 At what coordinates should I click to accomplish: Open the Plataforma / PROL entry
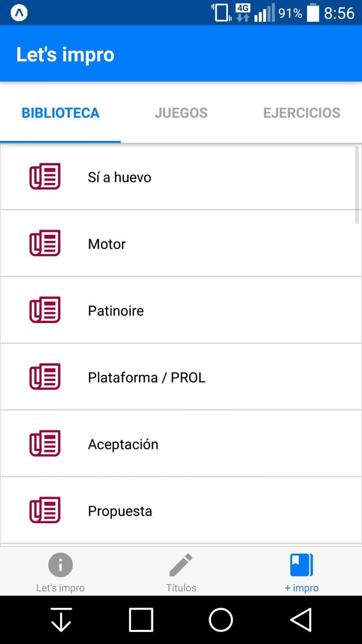(181, 377)
